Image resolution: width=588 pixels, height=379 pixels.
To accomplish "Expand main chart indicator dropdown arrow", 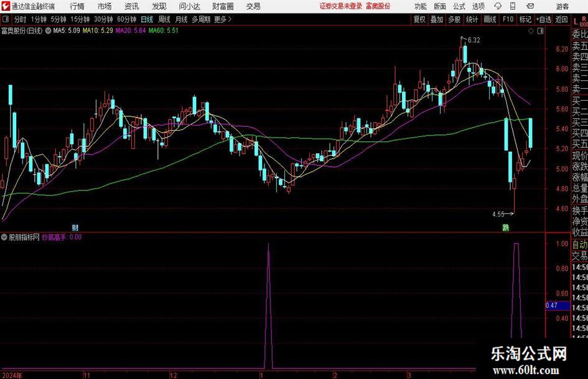I will (48, 30).
